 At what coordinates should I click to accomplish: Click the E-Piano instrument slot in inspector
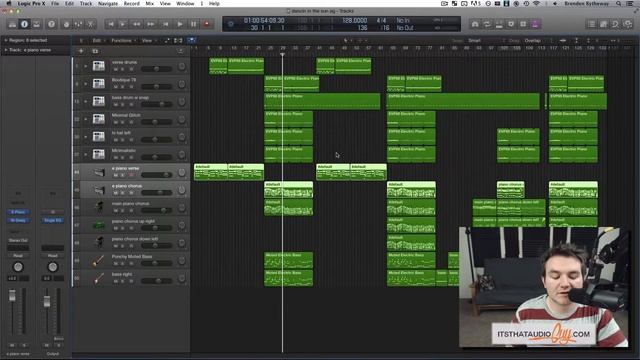tap(18, 212)
